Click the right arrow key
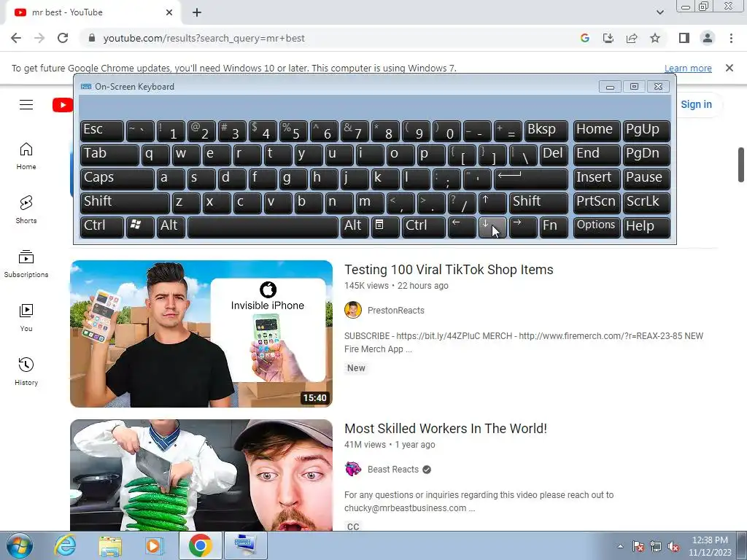The image size is (747, 560). tap(522, 227)
